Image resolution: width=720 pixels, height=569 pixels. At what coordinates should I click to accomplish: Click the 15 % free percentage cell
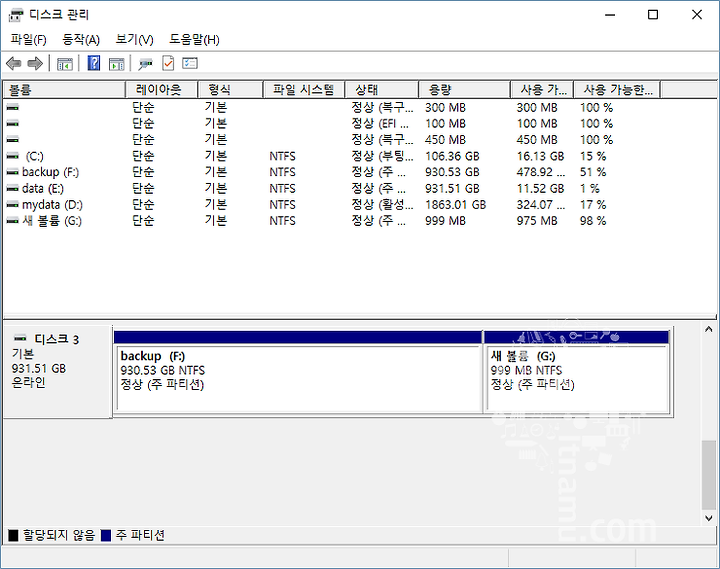(593, 156)
